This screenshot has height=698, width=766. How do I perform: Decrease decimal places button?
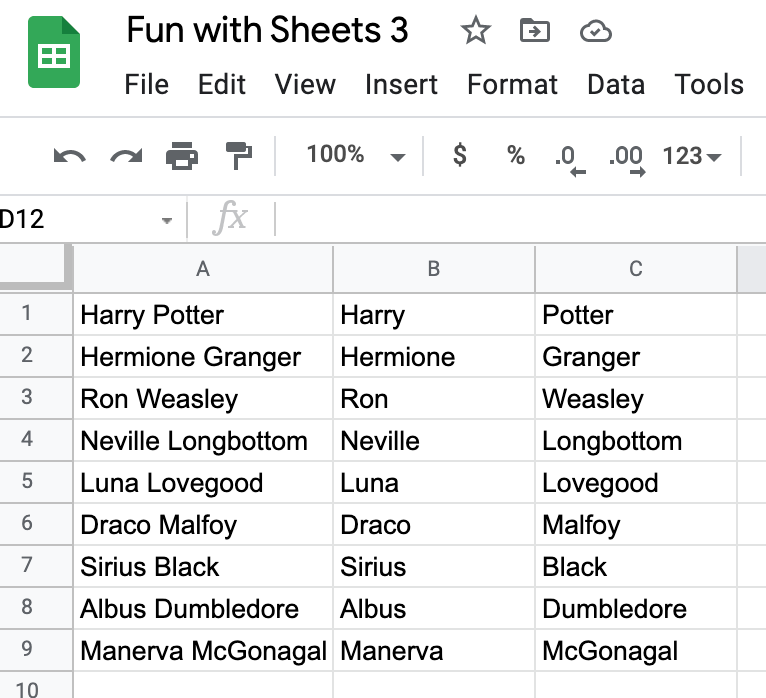568,157
